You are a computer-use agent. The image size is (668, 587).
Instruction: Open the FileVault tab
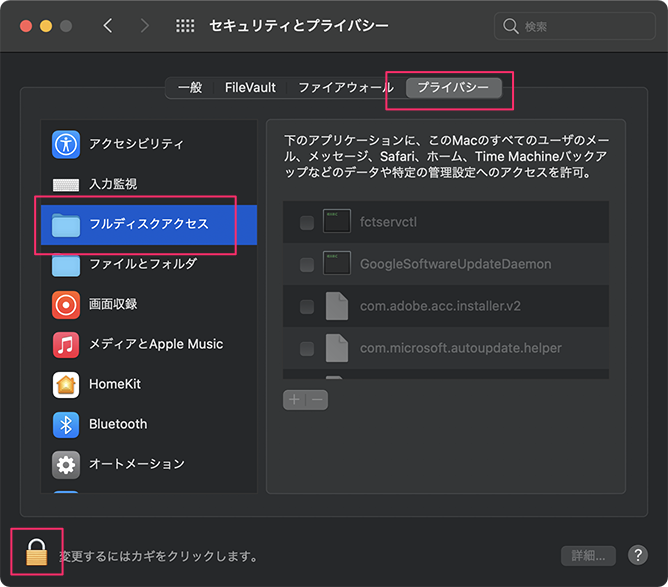250,88
